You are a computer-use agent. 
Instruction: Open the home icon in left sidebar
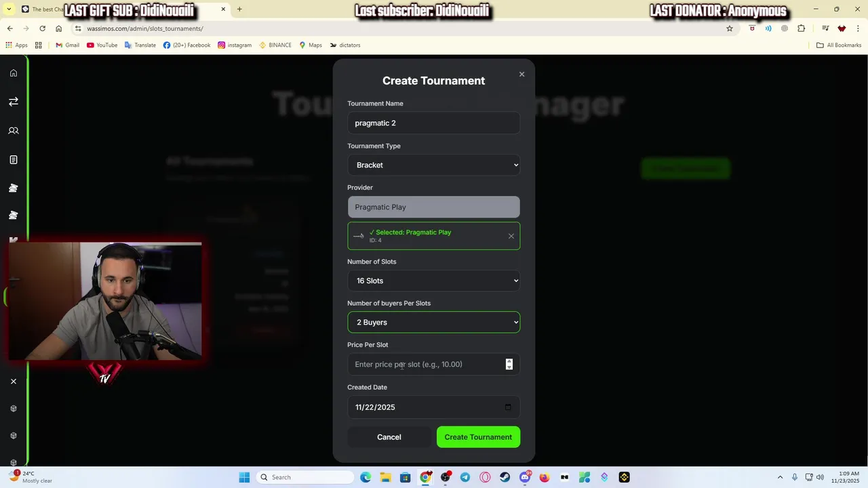coord(14,73)
